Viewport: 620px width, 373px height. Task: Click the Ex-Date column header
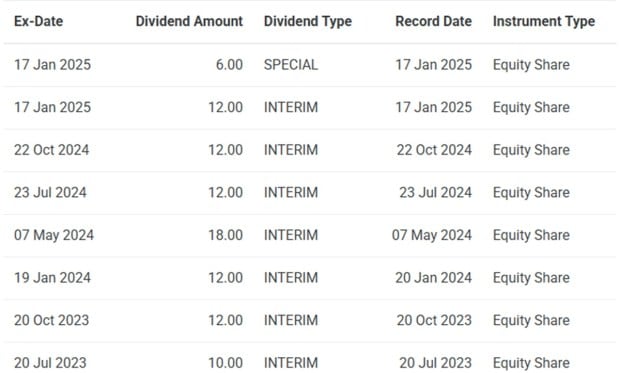pyautogui.click(x=38, y=21)
